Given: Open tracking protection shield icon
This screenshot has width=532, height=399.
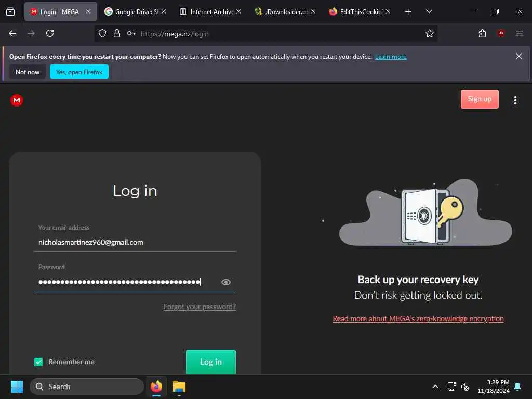Looking at the screenshot, I should click(x=102, y=34).
